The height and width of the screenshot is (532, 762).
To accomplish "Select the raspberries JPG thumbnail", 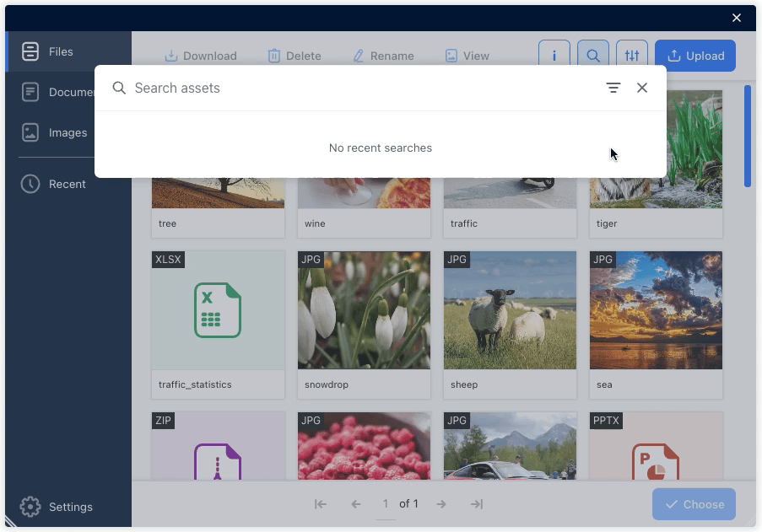I will [364, 446].
